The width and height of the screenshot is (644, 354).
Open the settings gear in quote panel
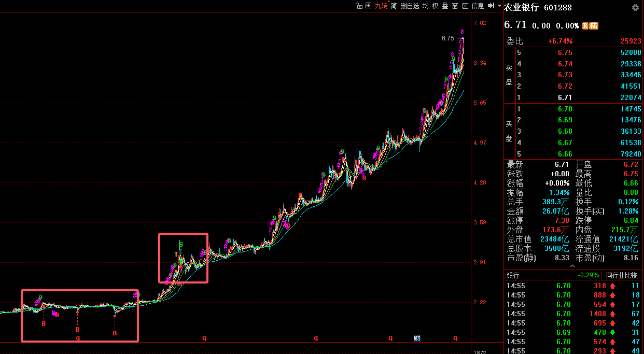(x=635, y=8)
